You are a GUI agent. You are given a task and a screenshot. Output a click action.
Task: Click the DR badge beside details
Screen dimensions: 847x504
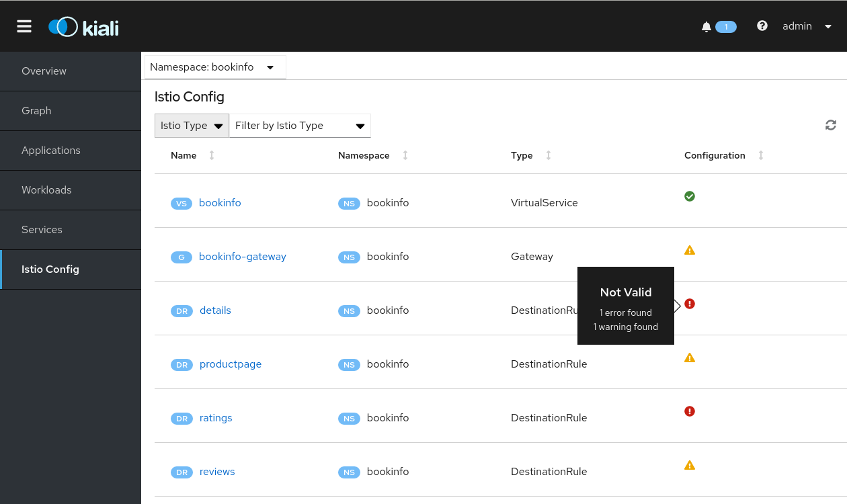(182, 311)
